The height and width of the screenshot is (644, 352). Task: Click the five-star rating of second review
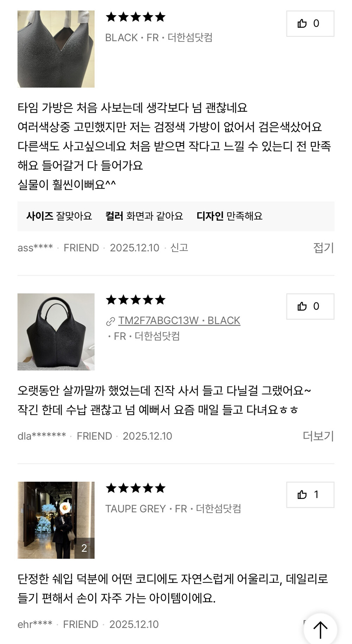[136, 300]
